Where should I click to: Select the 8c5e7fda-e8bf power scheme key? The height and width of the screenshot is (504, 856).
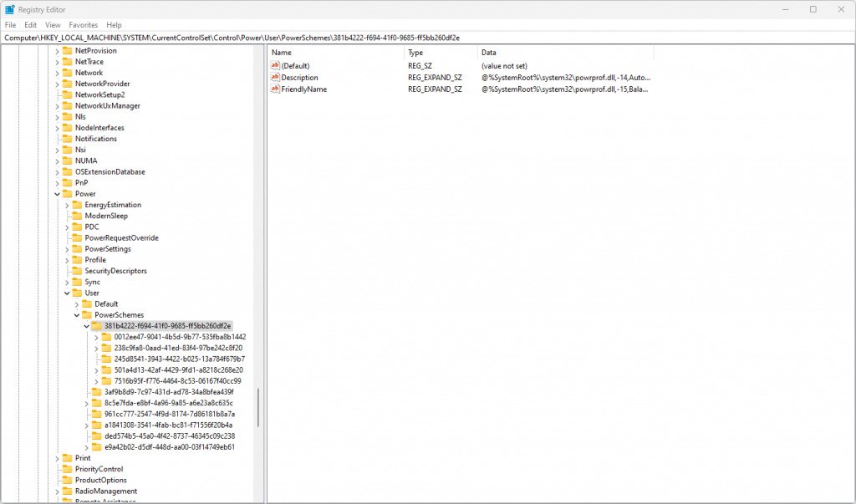point(162,403)
